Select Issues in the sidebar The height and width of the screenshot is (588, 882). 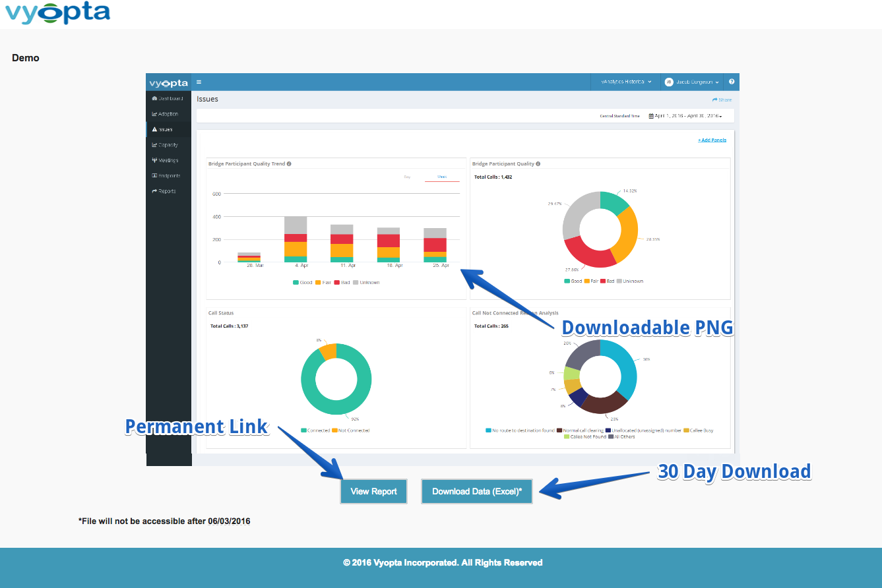coord(162,129)
